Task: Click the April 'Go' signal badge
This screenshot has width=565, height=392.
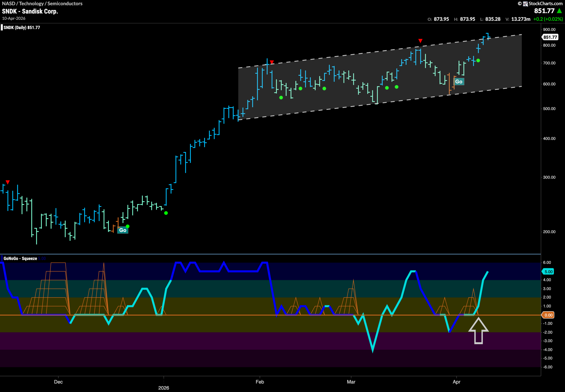Action: click(x=459, y=82)
